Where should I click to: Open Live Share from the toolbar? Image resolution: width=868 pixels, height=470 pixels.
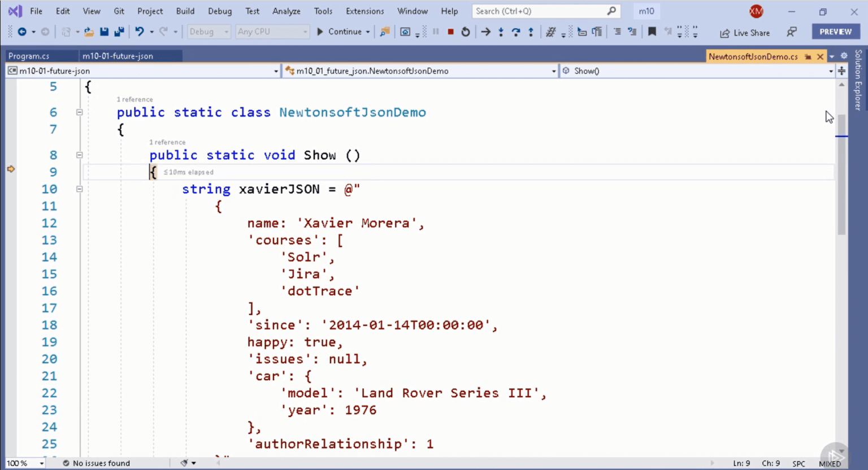[744, 32]
